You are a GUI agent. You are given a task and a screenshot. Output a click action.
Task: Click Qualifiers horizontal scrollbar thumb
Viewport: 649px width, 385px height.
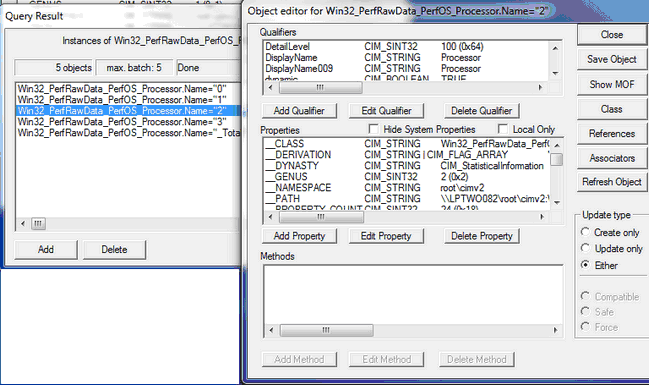[x=320, y=87]
